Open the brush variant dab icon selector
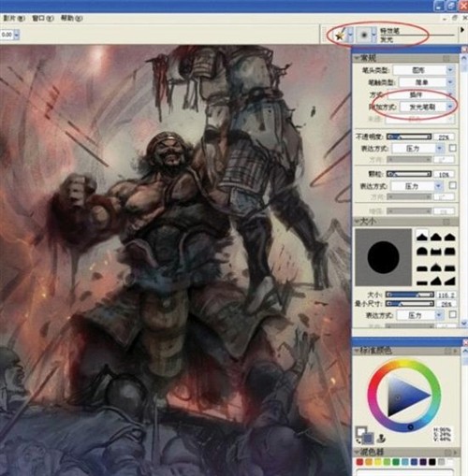The width and height of the screenshot is (468, 476). pos(364,35)
